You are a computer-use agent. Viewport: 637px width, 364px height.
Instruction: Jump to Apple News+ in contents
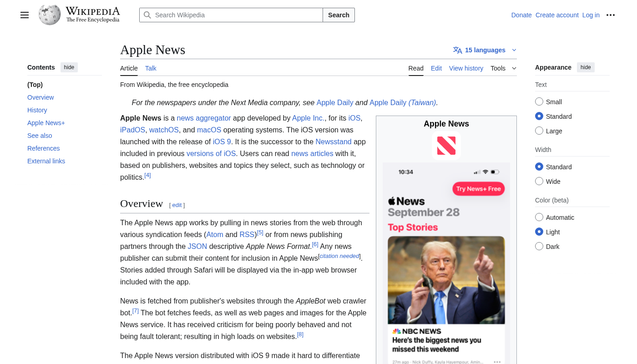[x=46, y=123]
